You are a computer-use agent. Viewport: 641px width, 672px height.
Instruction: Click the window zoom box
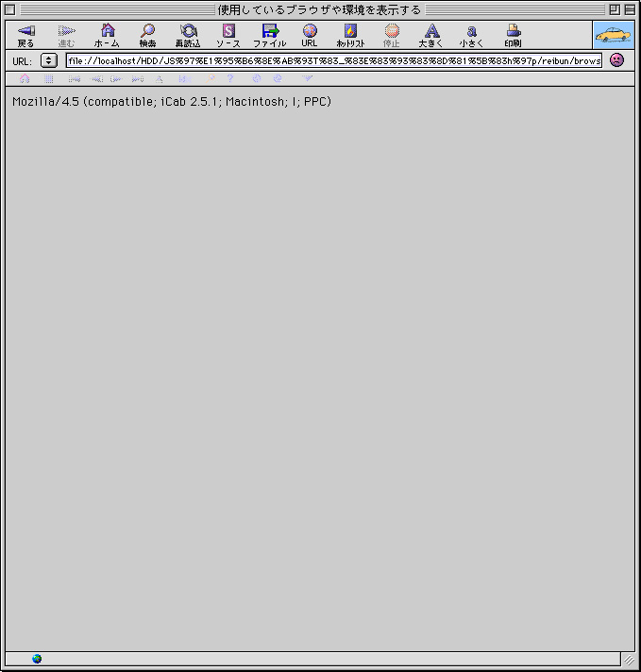[x=615, y=9]
